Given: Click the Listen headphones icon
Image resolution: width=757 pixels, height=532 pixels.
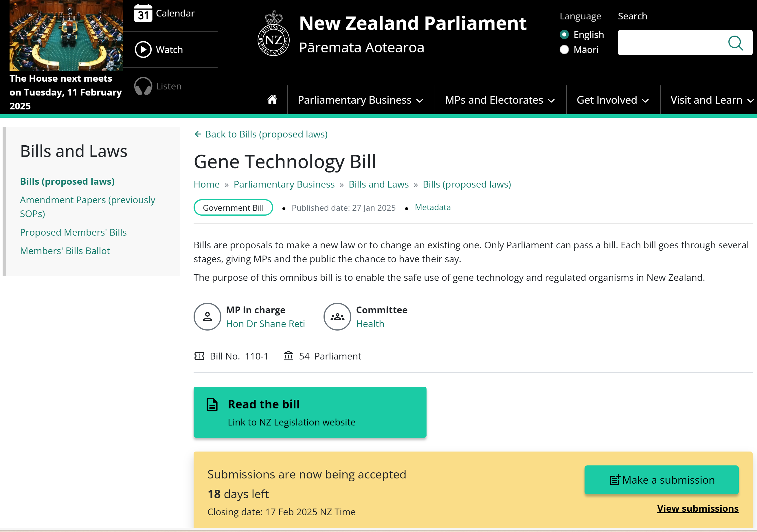Looking at the screenshot, I should pyautogui.click(x=143, y=86).
